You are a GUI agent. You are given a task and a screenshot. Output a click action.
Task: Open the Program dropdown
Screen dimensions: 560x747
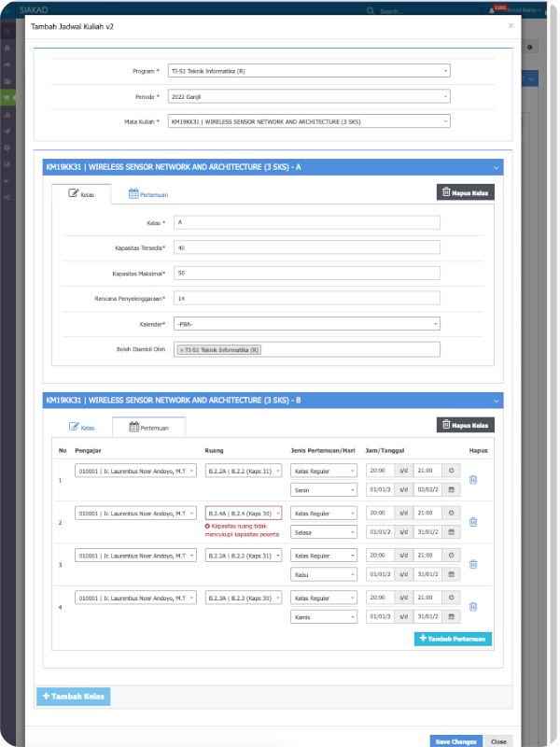[308, 70]
